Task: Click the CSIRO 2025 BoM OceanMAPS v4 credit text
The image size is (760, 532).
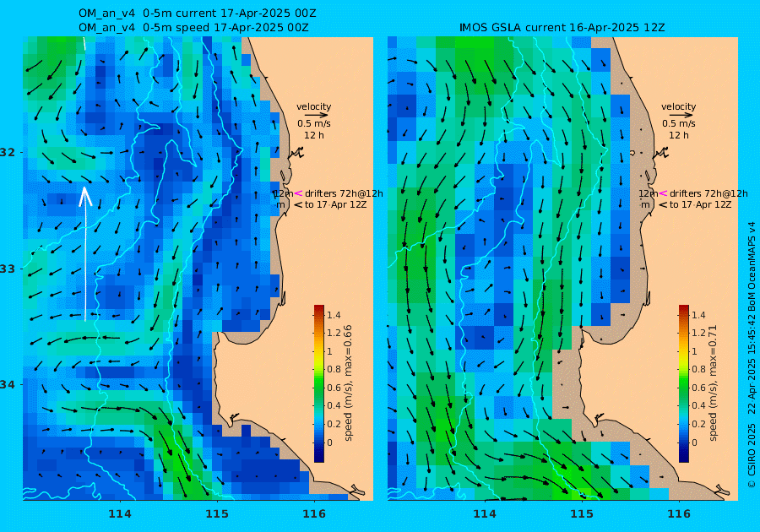Action: tap(752, 355)
